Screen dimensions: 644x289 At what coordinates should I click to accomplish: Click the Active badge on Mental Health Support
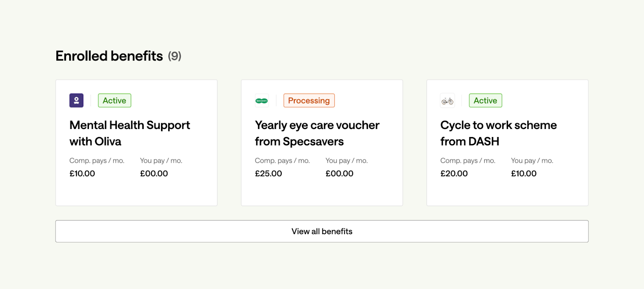click(114, 100)
